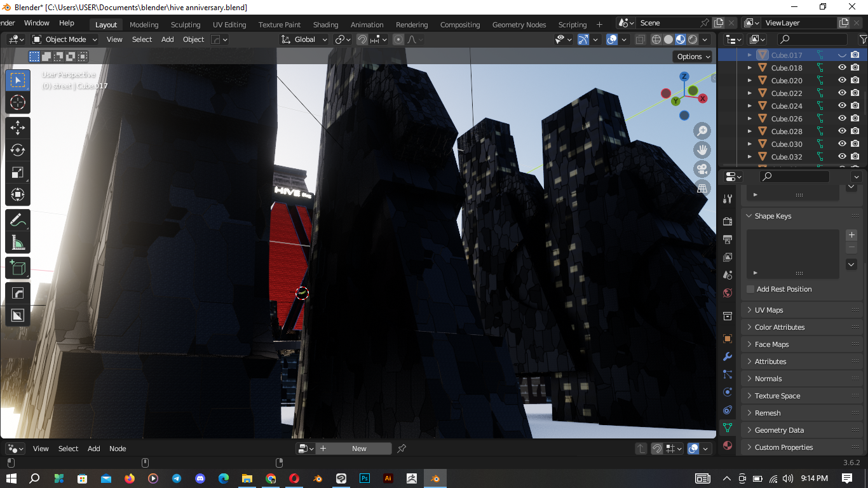Expand Cube.026 in the outliner
The height and width of the screenshot is (488, 868).
pyautogui.click(x=750, y=119)
